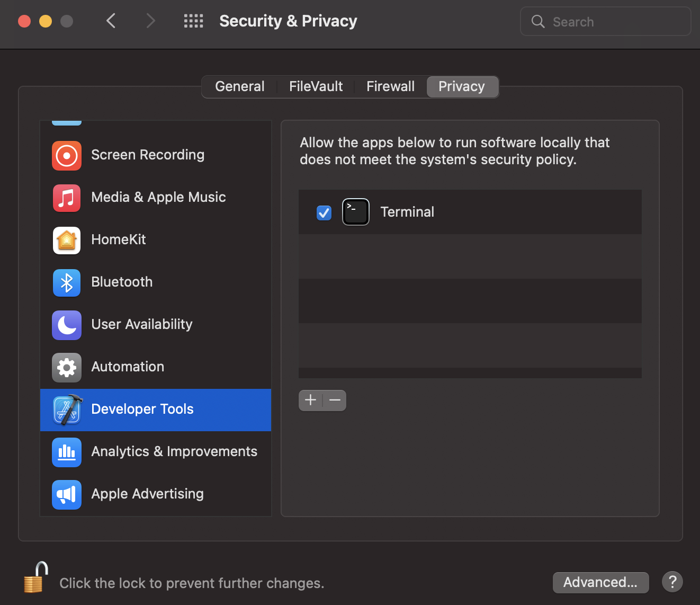This screenshot has height=605, width=700.
Task: Select User Availability label
Action: [142, 324]
